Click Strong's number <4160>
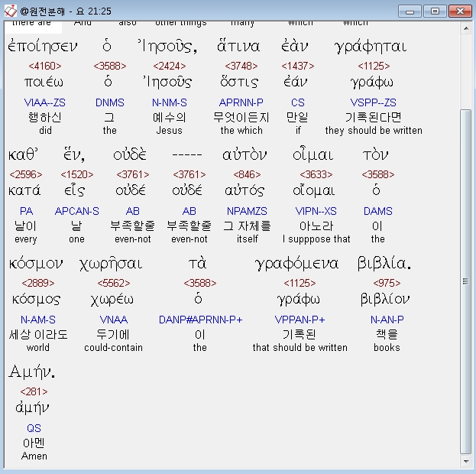 pyautogui.click(x=45, y=66)
